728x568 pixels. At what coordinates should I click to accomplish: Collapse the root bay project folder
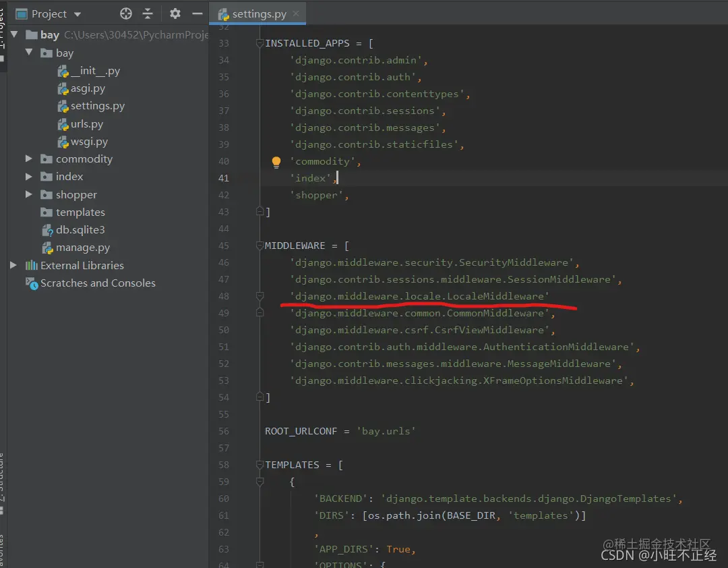coord(14,34)
